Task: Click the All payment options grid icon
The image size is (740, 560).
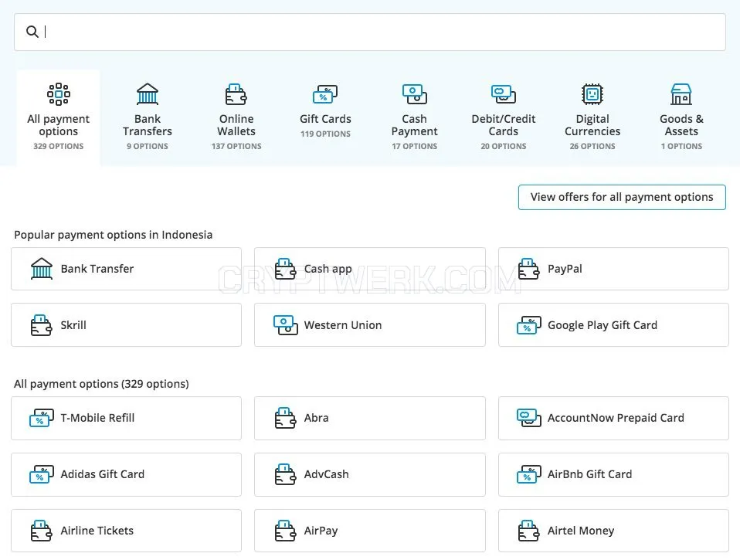Action: click(x=59, y=94)
